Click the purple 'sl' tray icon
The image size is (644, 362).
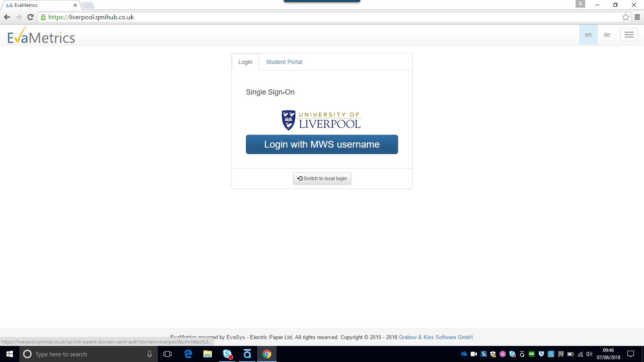pos(503,354)
